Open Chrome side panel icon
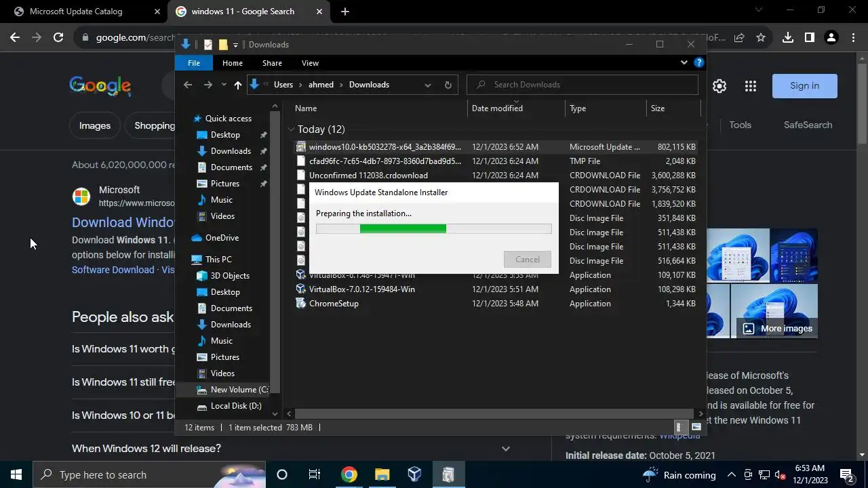Screen dimensions: 868x488 tap(810, 38)
